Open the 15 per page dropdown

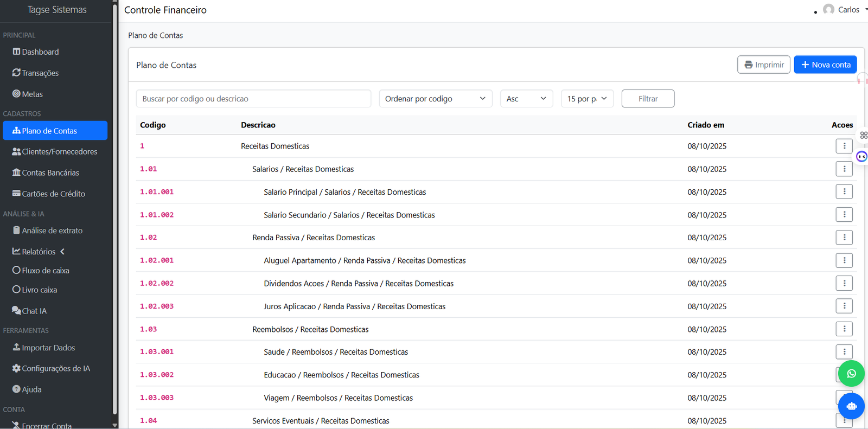586,99
